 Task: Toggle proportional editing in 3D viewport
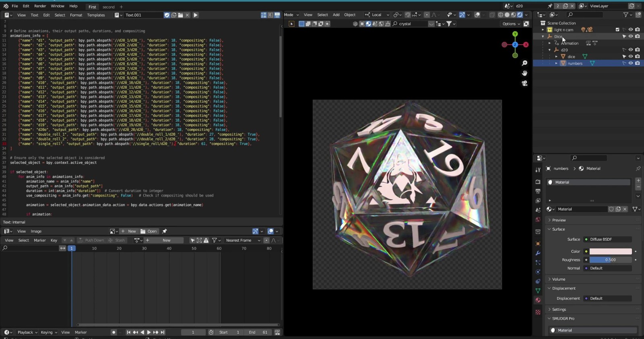[x=427, y=15]
